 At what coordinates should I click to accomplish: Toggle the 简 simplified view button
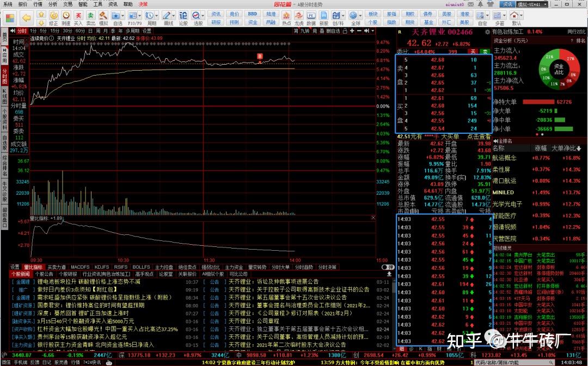pos(296,31)
